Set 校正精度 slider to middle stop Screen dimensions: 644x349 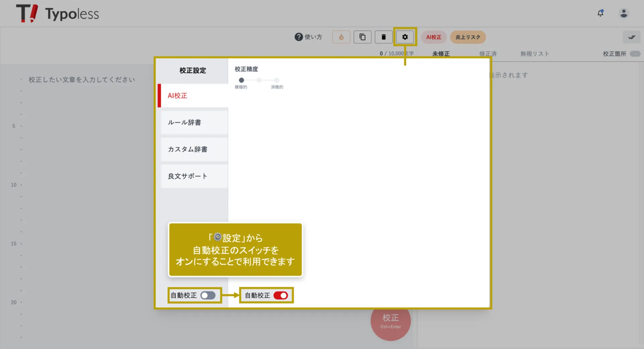click(x=259, y=80)
